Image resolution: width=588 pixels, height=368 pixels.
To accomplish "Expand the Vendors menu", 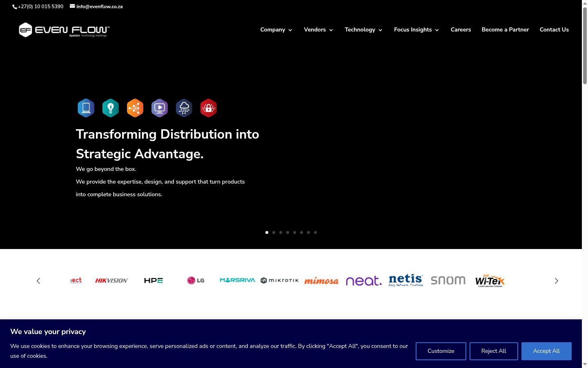I will (318, 30).
